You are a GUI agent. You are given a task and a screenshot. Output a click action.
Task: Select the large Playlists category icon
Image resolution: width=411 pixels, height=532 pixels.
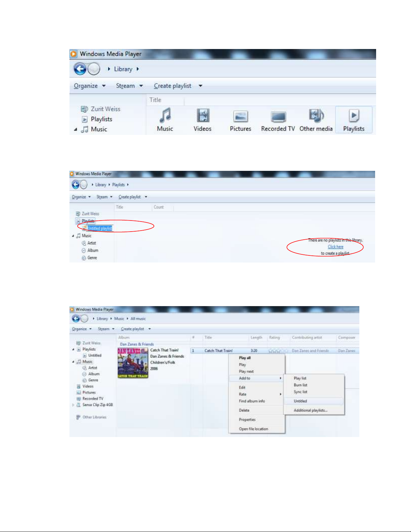tap(354, 120)
